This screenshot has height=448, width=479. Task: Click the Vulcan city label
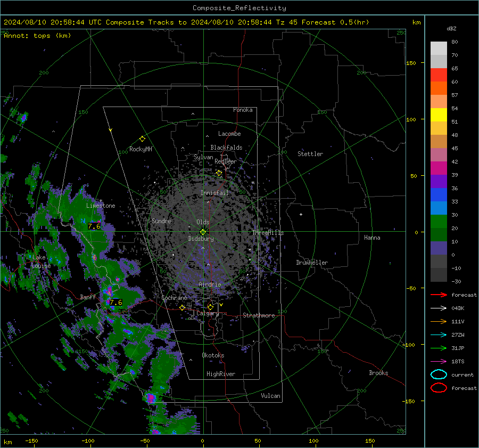click(271, 396)
